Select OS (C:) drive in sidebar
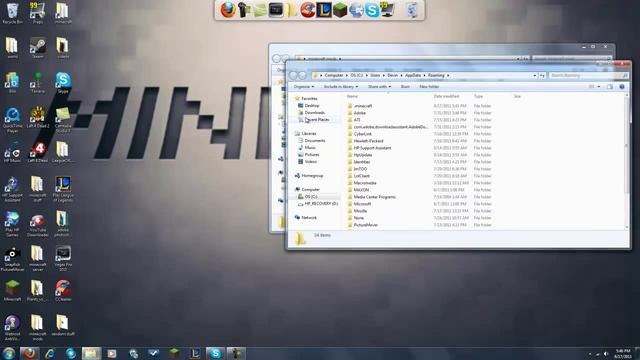The width and height of the screenshot is (640, 360). coord(311,197)
